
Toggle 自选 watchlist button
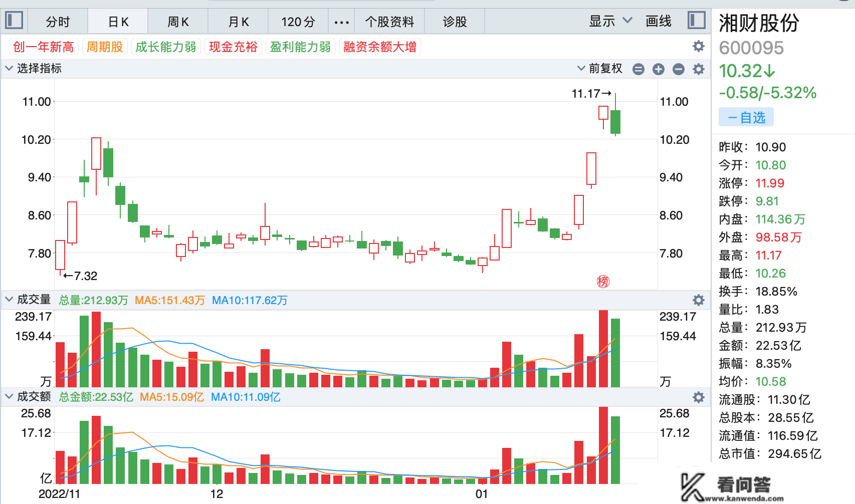pos(746,117)
